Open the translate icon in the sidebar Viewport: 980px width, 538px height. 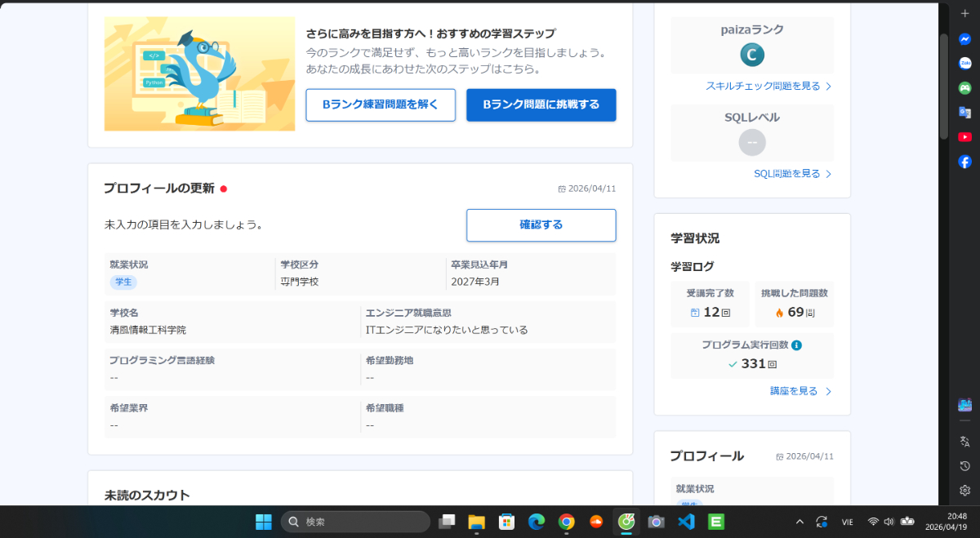point(964,442)
